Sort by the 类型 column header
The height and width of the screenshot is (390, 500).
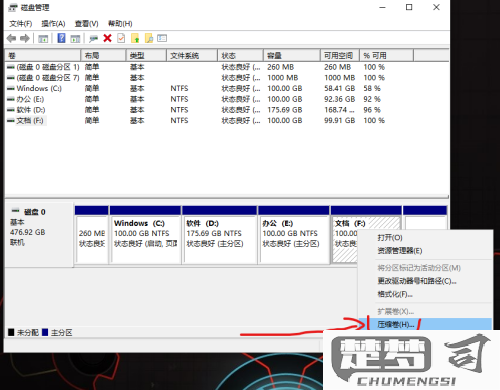coord(146,55)
